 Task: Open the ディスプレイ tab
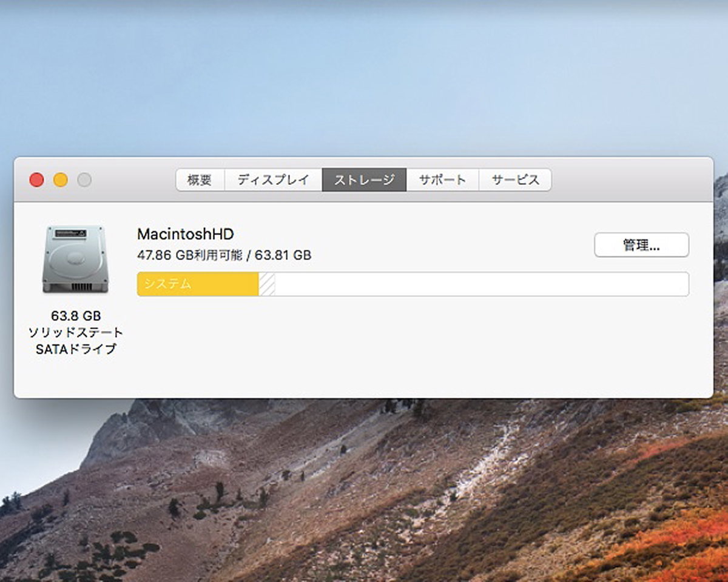273,180
